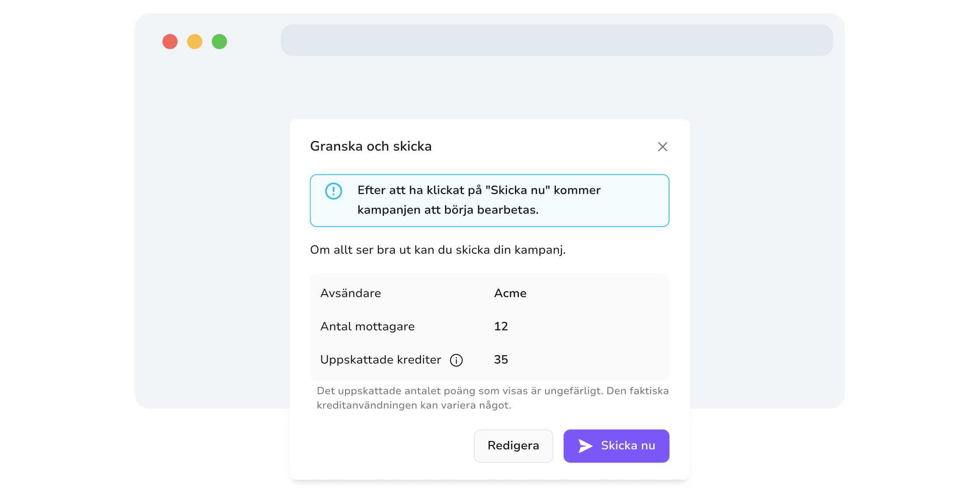980x494 pixels.
Task: Select the Avsändare label
Action: (x=351, y=293)
